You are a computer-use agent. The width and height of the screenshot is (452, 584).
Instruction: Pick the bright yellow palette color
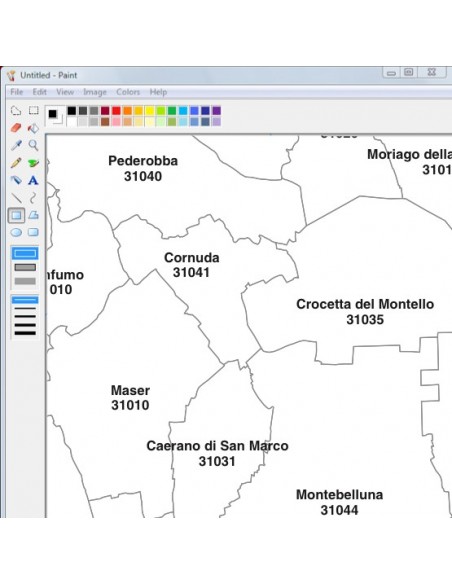[150, 110]
